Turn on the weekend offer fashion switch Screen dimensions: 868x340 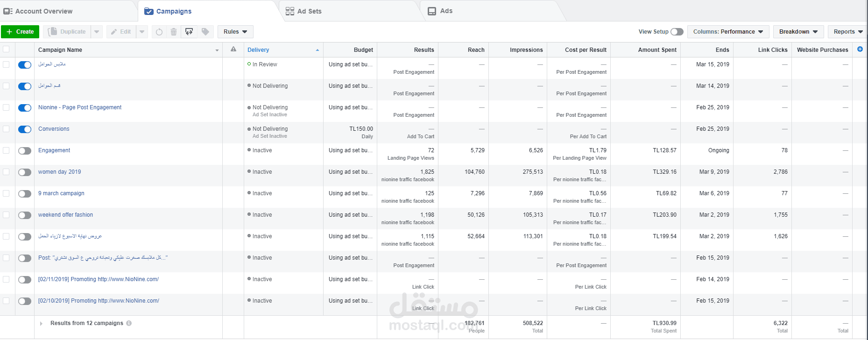click(x=25, y=215)
